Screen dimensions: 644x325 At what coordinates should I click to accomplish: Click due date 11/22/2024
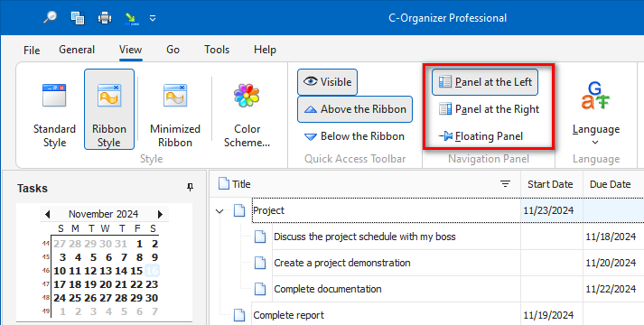click(x=611, y=289)
